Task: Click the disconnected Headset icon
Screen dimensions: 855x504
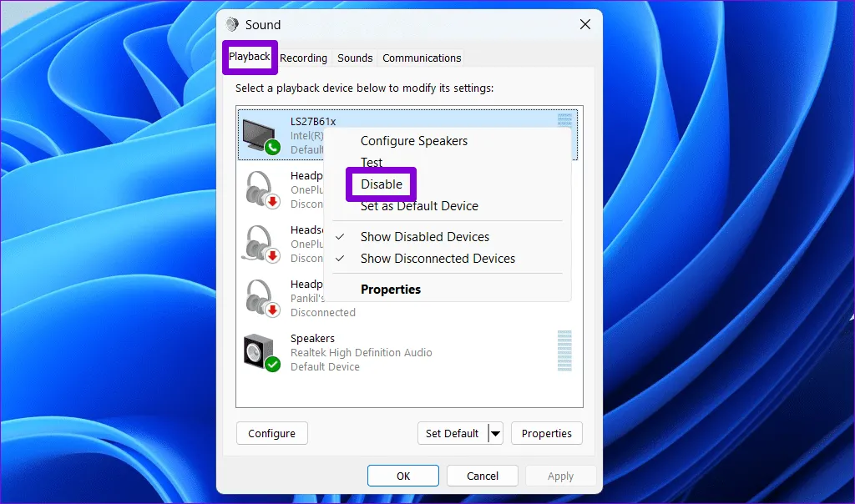Action: tap(261, 244)
